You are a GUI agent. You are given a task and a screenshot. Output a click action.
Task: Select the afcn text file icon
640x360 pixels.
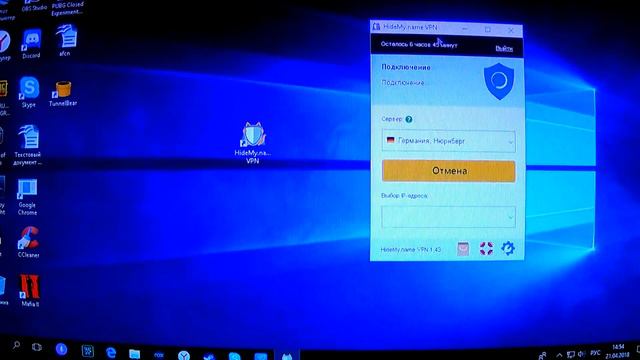[65, 40]
